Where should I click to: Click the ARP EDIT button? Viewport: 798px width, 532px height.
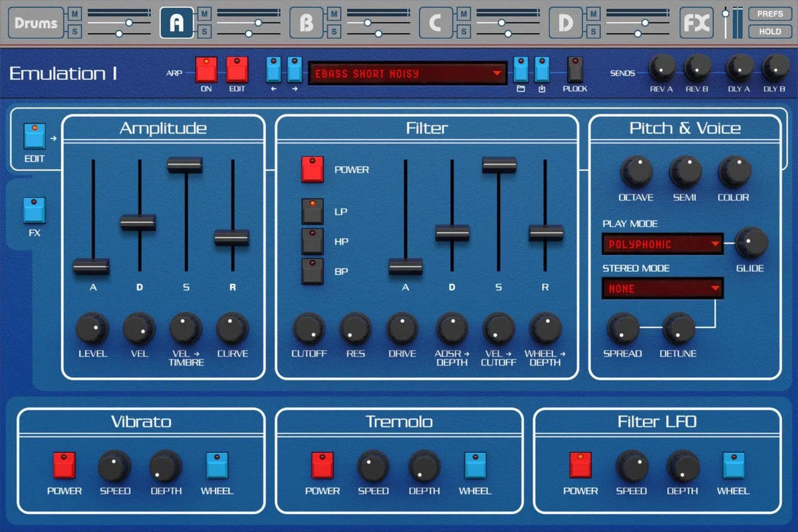[237, 70]
